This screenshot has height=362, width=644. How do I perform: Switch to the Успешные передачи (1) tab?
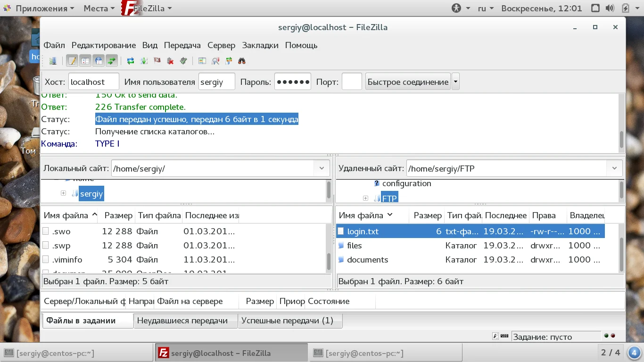pos(290,321)
